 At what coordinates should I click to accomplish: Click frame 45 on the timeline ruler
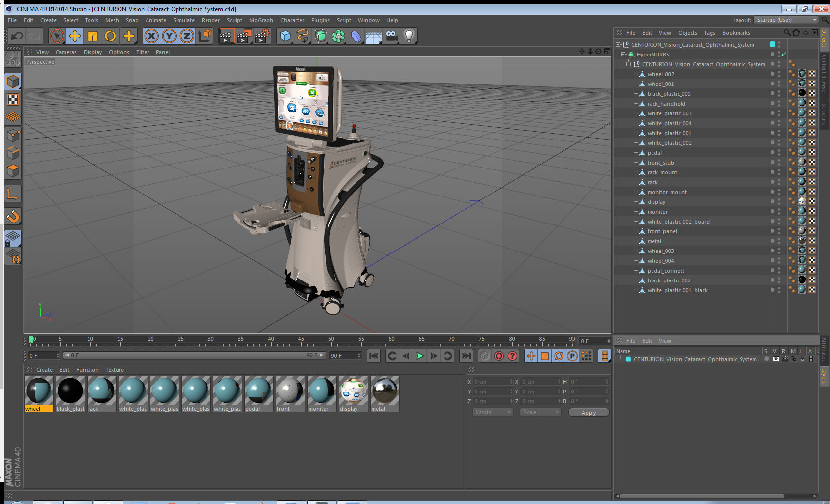(301, 339)
